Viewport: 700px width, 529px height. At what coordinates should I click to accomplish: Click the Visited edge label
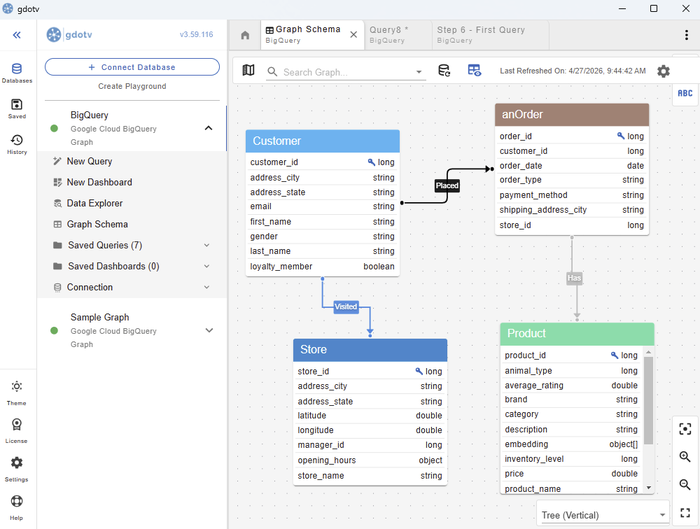pyautogui.click(x=346, y=307)
